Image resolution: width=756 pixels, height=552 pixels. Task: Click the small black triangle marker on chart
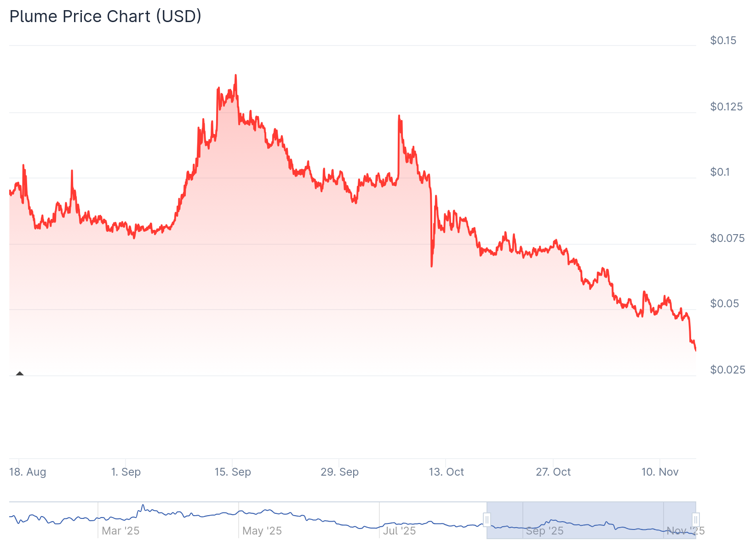[19, 374]
